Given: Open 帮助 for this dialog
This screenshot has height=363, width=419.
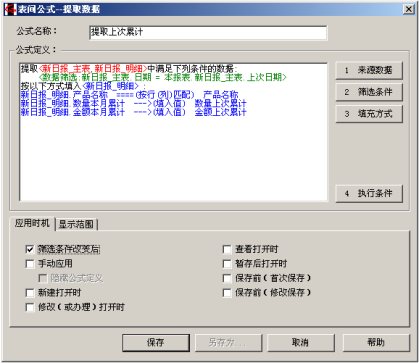Looking at the screenshot, I should click(x=376, y=342).
